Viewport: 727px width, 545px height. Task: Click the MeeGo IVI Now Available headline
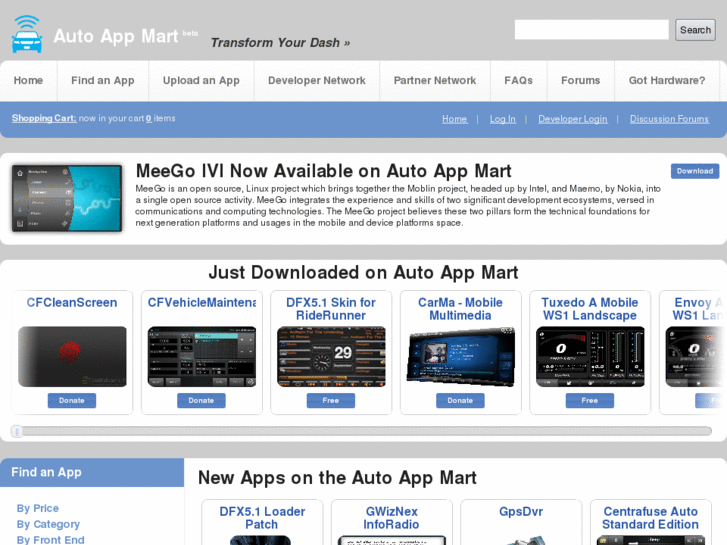pyautogui.click(x=323, y=171)
